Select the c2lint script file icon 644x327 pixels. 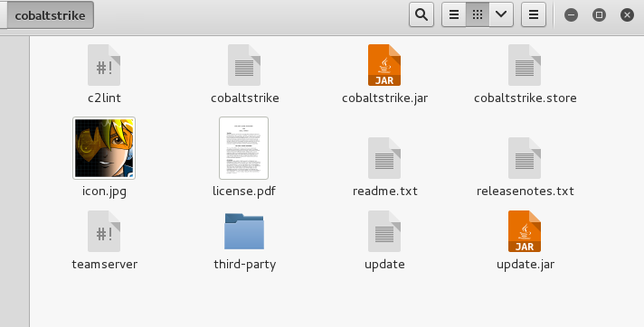click(x=104, y=65)
